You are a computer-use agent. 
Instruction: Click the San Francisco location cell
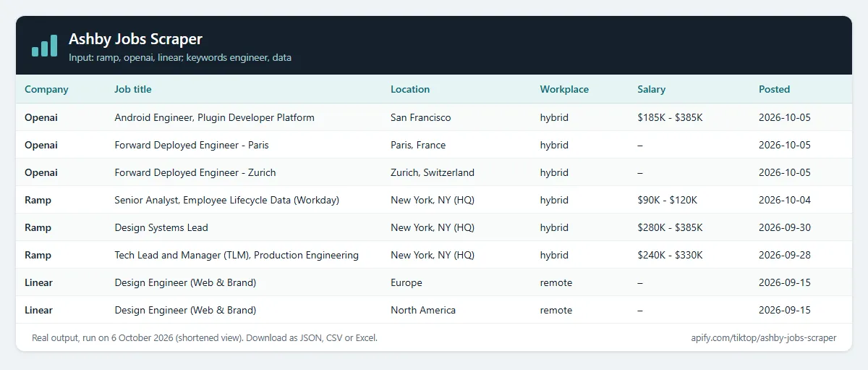[x=420, y=117]
